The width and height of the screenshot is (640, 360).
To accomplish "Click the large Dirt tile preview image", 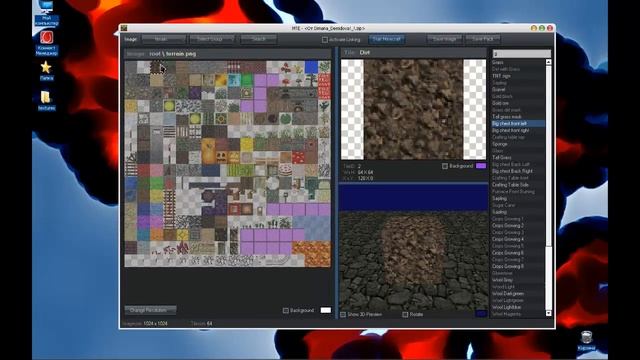I will click(413, 109).
